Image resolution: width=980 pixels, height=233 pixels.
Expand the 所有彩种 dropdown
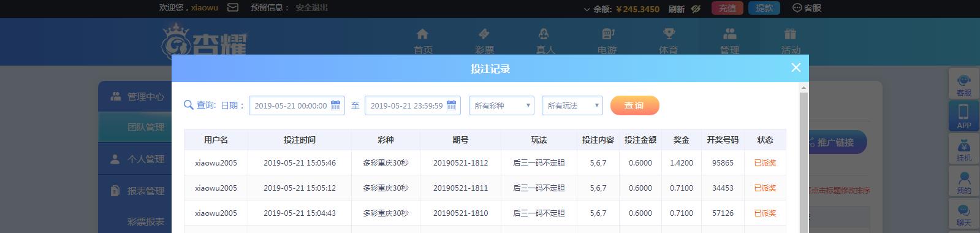coord(501,105)
